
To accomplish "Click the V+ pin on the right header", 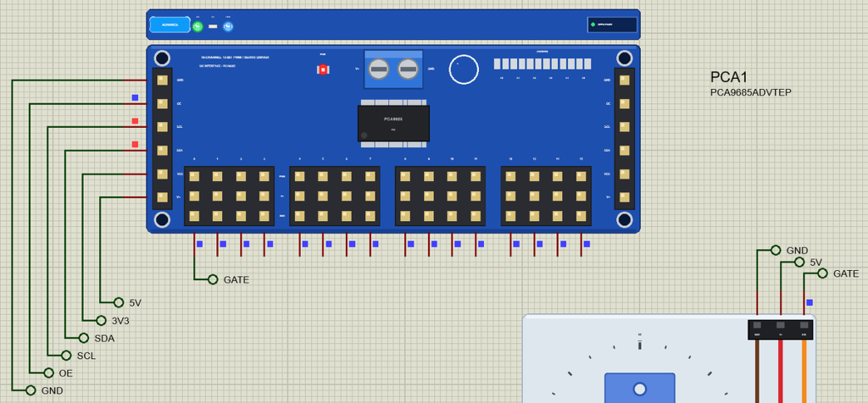I will 625,196.
